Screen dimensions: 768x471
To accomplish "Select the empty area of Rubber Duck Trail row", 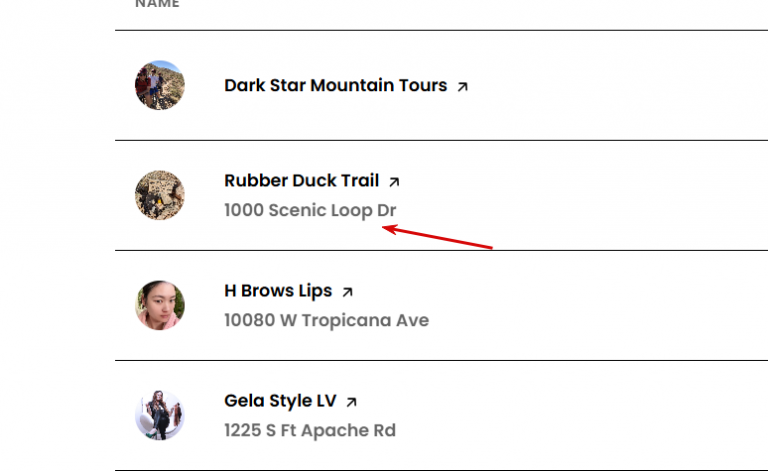I will pyautogui.click(x=612, y=195).
